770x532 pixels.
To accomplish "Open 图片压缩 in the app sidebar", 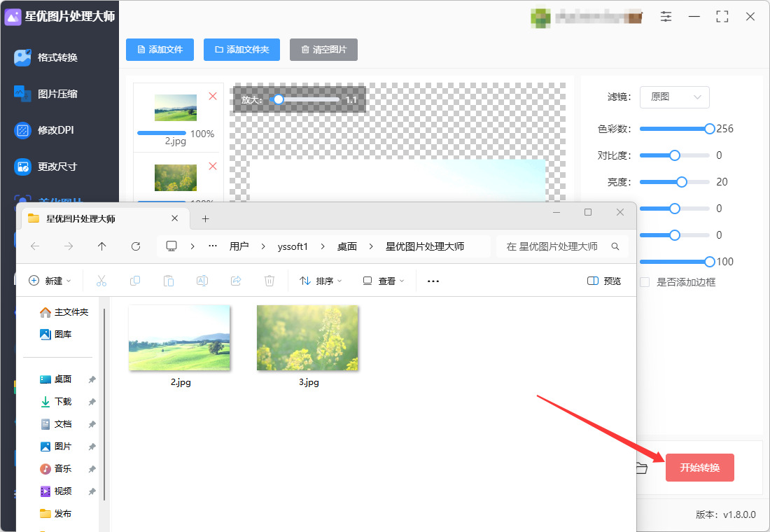I will click(x=46, y=94).
